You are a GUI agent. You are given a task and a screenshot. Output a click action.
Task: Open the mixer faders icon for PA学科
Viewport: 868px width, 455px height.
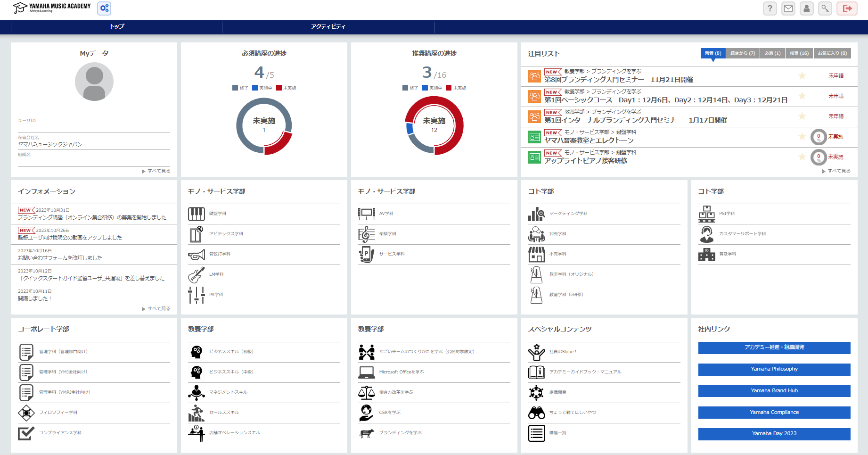[197, 295]
